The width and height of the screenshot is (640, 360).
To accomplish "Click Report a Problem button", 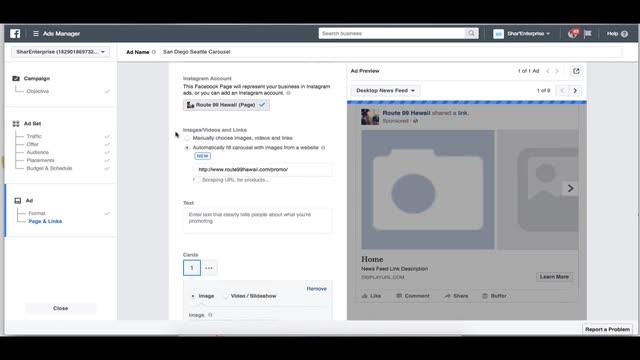I will (x=607, y=329).
